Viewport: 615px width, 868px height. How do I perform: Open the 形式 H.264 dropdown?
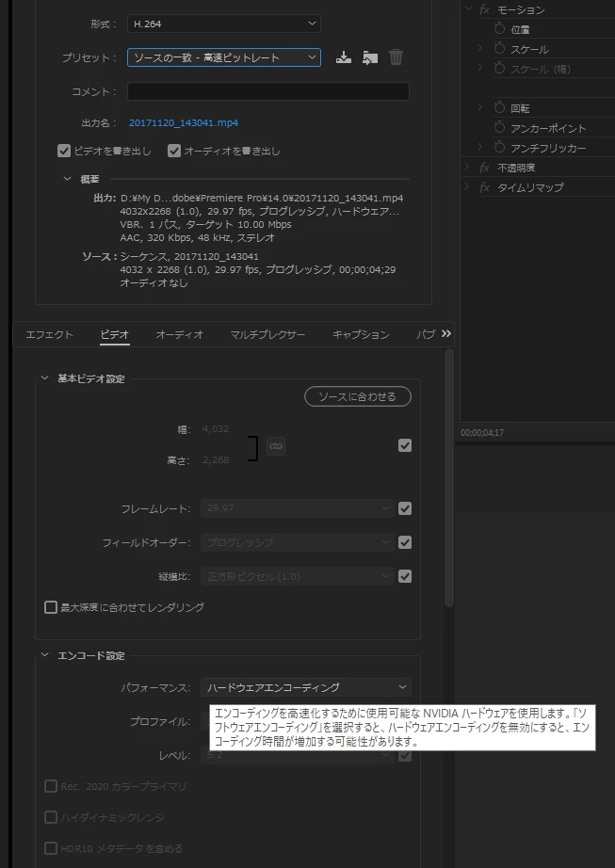click(x=223, y=24)
